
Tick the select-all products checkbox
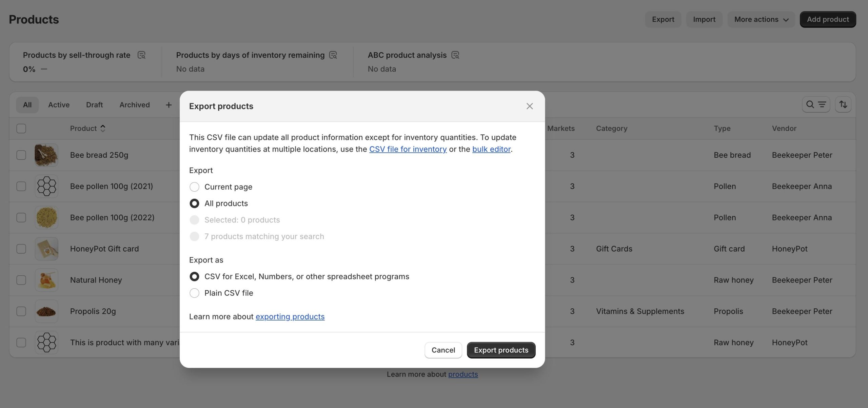(x=21, y=129)
